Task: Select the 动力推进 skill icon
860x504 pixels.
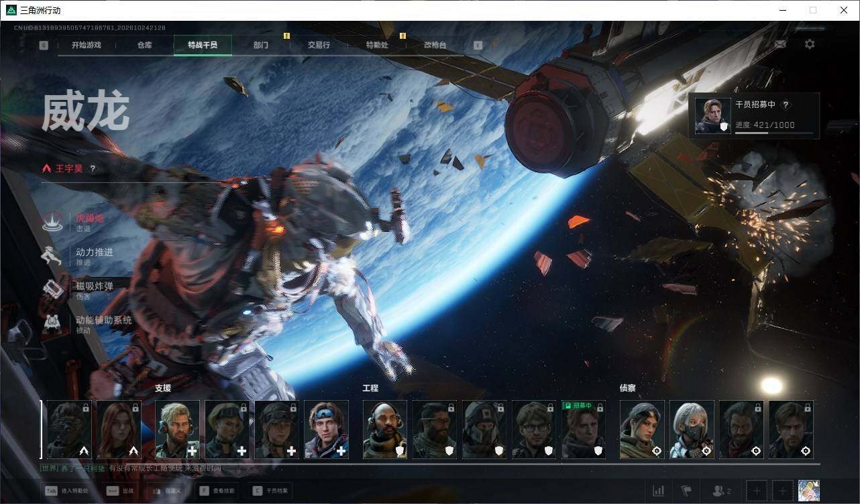Action: pos(52,256)
